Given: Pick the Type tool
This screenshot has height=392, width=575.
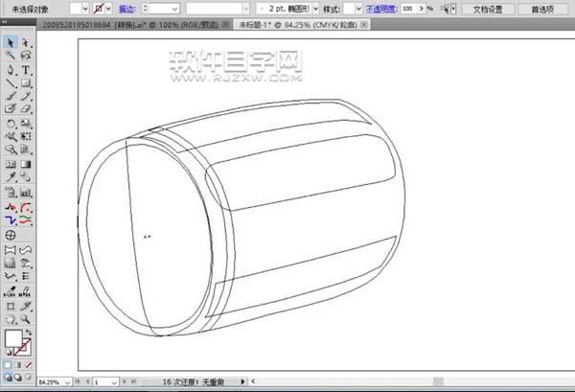Looking at the screenshot, I should [26, 70].
